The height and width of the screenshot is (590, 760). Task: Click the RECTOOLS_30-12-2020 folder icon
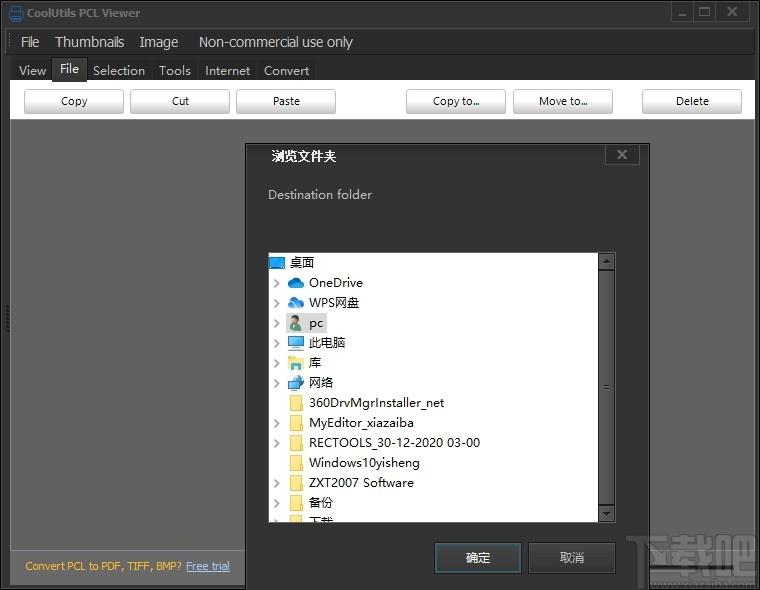296,443
